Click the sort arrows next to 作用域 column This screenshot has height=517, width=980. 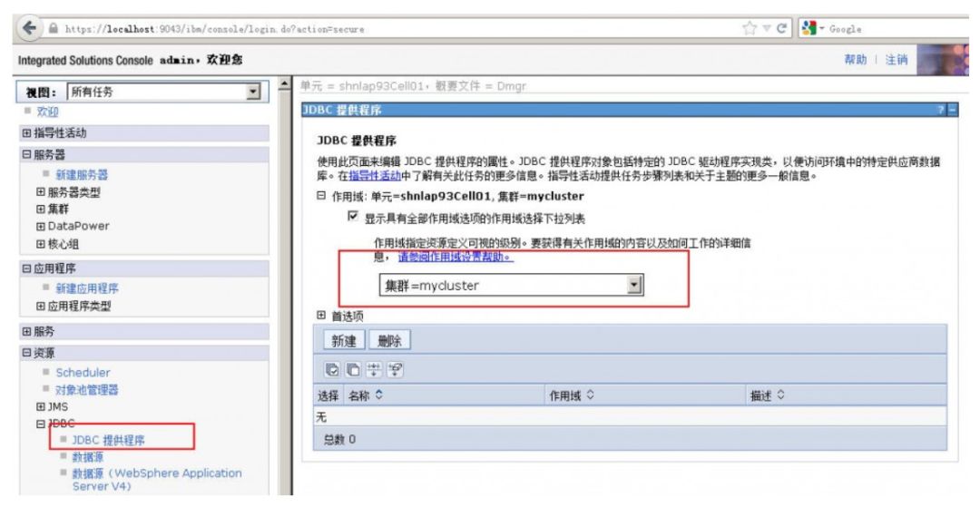pyautogui.click(x=590, y=395)
